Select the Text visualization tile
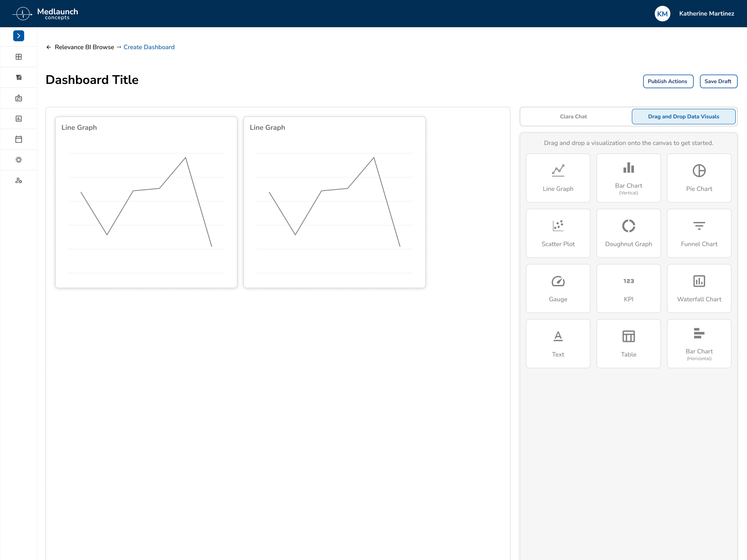 click(x=558, y=344)
